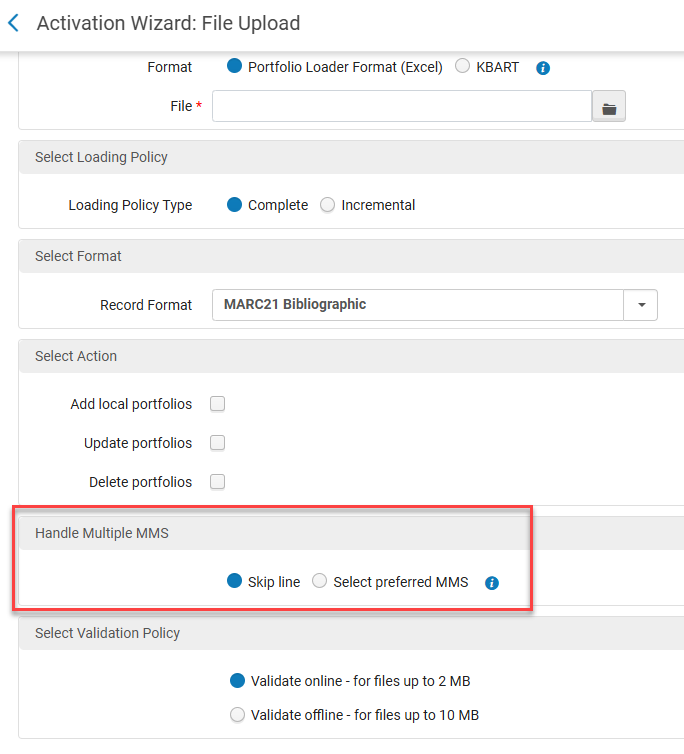
Task: Choose Select preferred MMS option
Action: 320,582
